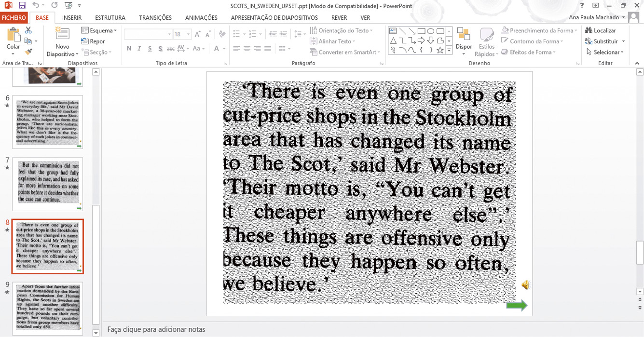This screenshot has height=337, width=644.
Task: Open the Esquema layout dropdown
Action: point(99,30)
